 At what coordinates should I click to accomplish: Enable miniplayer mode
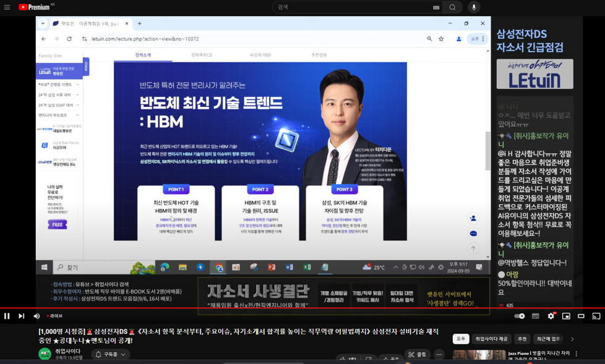566,316
